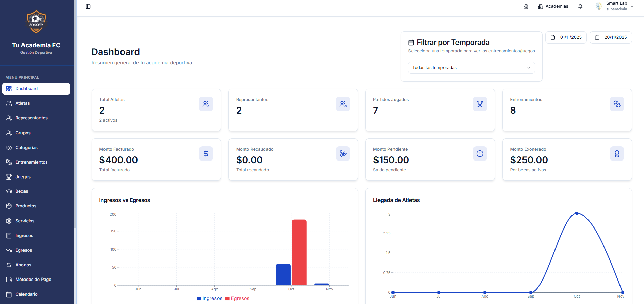Image resolution: width=644 pixels, height=304 pixels.
Task: Click the icon in the Entrenamientos card
Action: (616, 104)
